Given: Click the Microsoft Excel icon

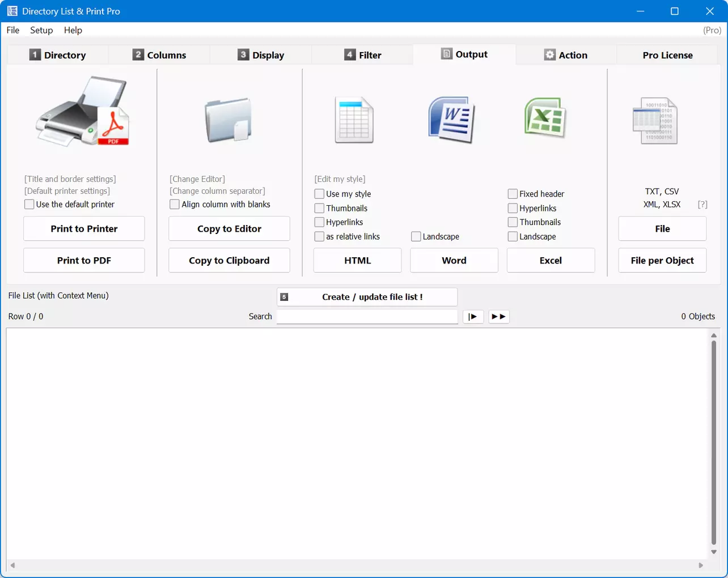Looking at the screenshot, I should pos(545,118).
